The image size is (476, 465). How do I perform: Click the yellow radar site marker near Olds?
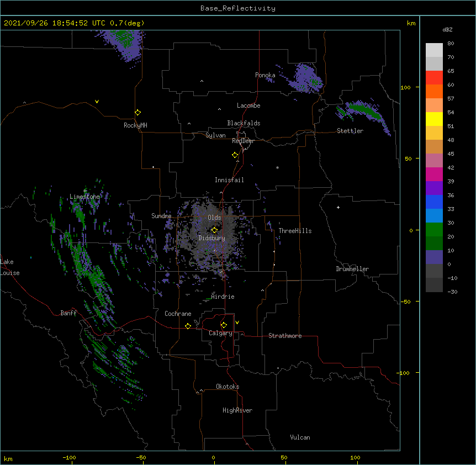[214, 230]
